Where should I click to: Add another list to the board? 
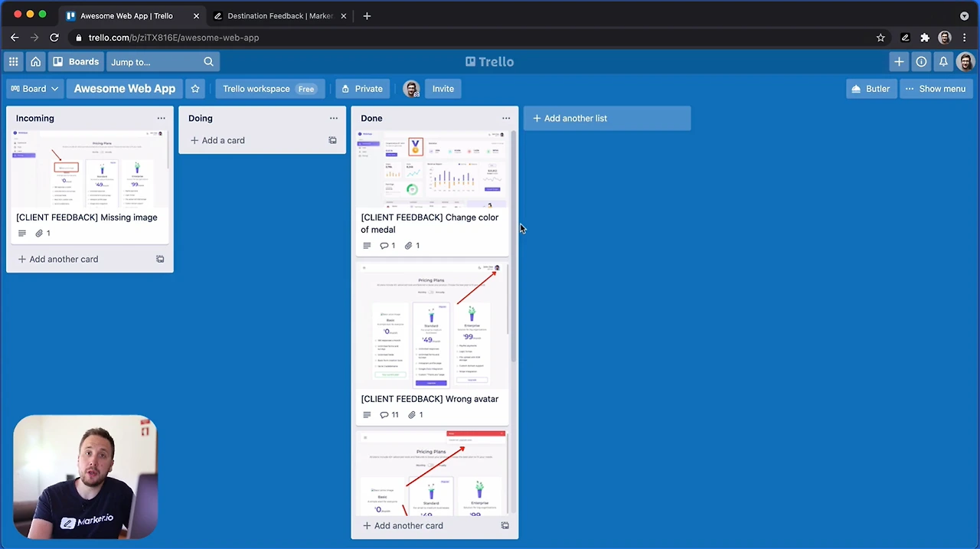click(607, 118)
